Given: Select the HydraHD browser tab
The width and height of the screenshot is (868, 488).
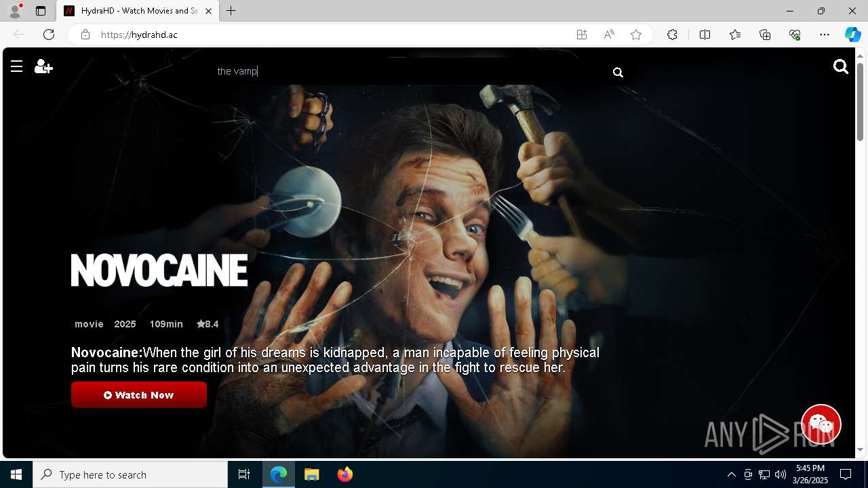Looking at the screenshot, I should 138,11.
